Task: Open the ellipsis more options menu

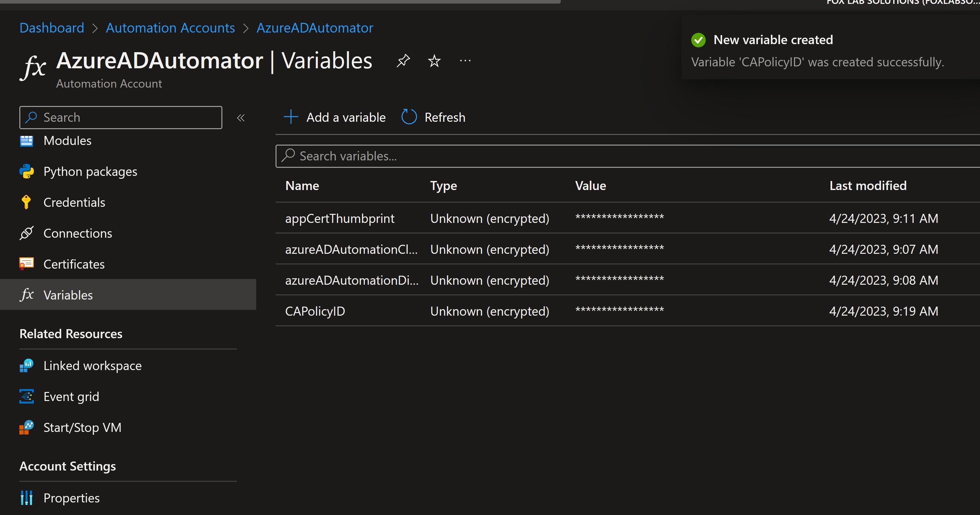Action: [x=465, y=61]
